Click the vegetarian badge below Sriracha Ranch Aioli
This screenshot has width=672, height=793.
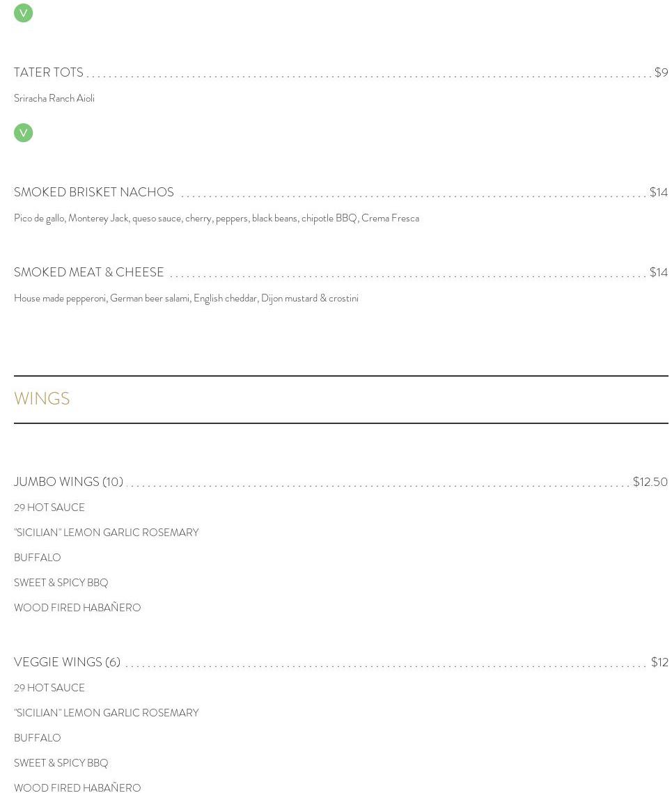23,132
